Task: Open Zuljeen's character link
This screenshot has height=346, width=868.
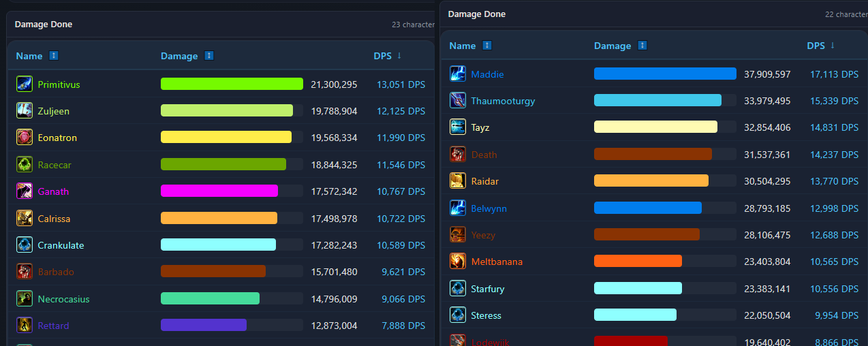Action: (x=54, y=111)
